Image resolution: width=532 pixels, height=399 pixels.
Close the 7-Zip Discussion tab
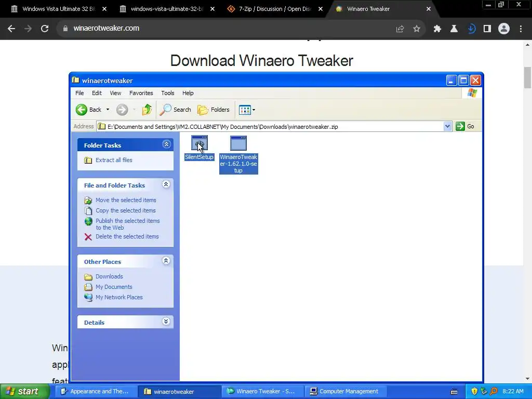[x=320, y=9]
